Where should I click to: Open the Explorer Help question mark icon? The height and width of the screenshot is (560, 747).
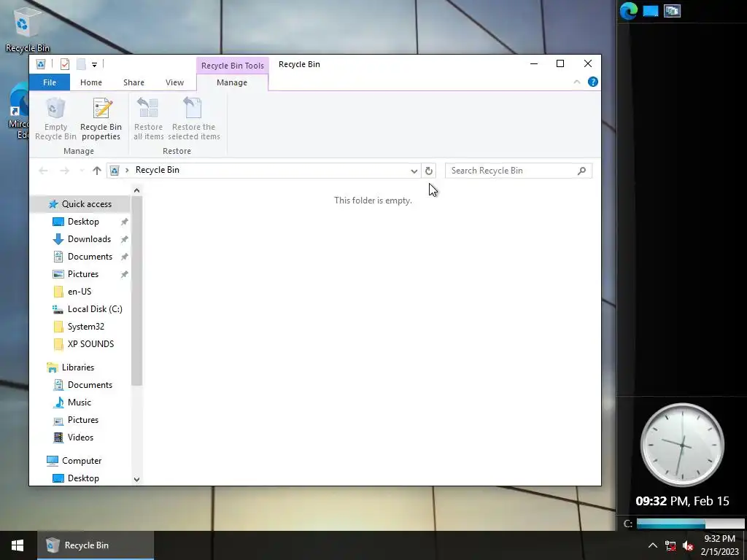click(592, 82)
